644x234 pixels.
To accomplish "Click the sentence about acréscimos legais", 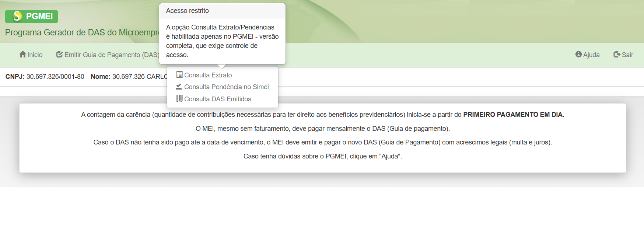I will click(x=323, y=142).
